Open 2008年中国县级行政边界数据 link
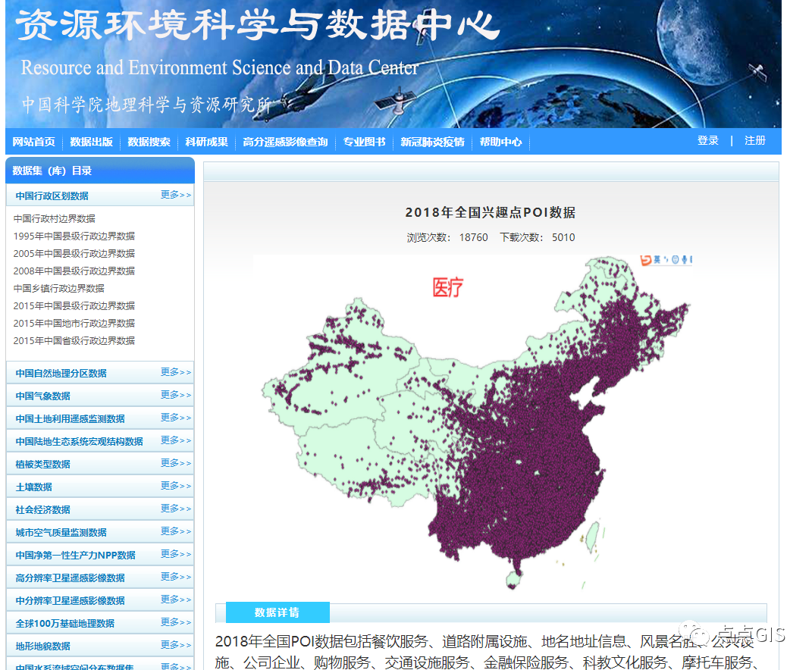The image size is (812, 670). coord(74,271)
